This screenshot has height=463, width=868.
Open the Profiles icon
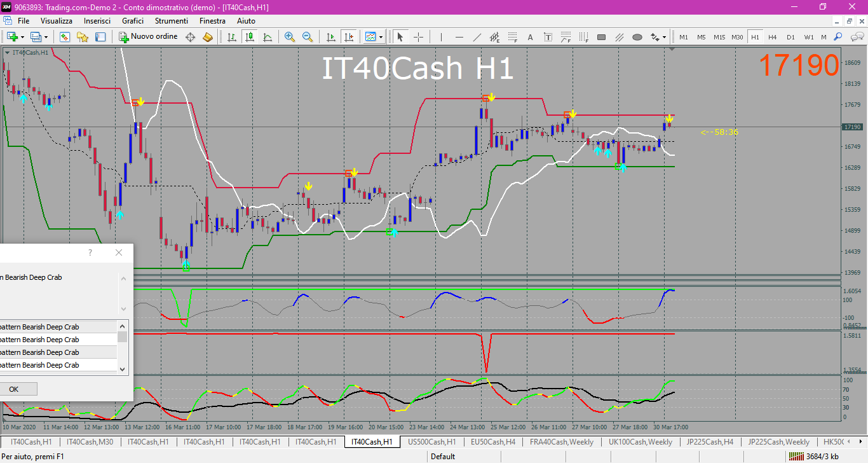pos(36,37)
